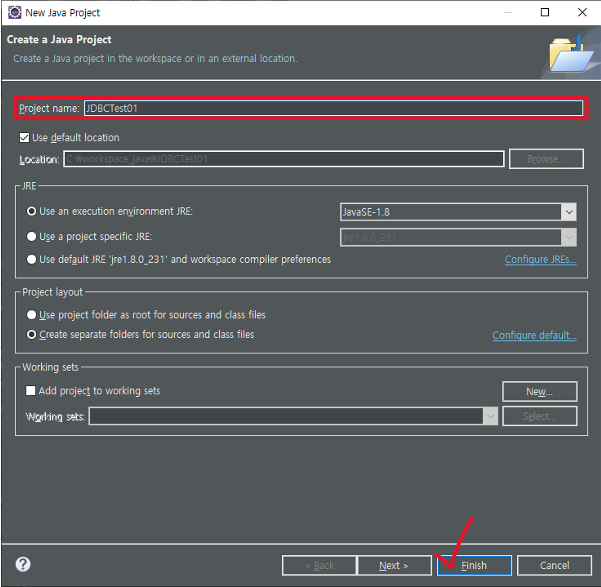Select Use default JRE 'jre1.8.0_231' radio
The image size is (601, 587).
pos(31,260)
